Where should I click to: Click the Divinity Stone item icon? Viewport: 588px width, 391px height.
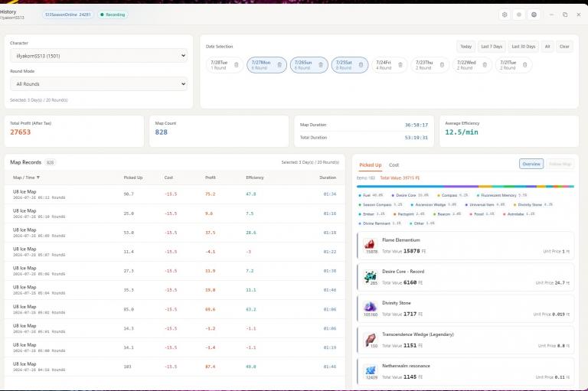point(370,307)
